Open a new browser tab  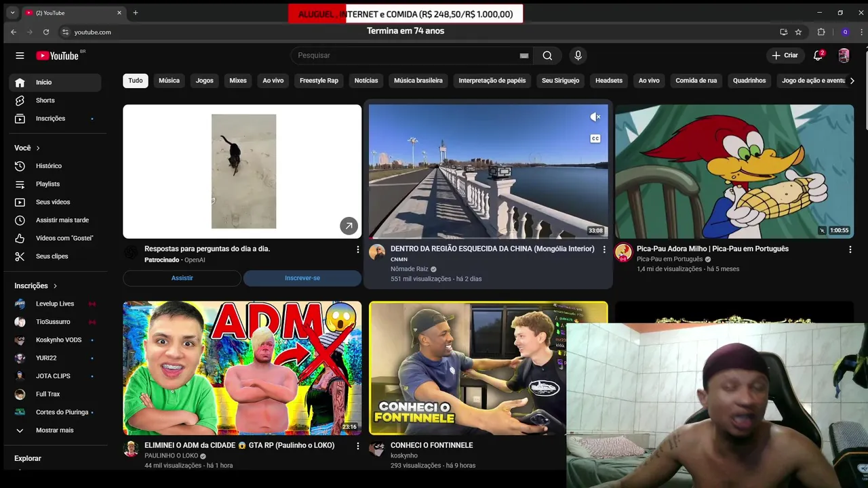(136, 12)
